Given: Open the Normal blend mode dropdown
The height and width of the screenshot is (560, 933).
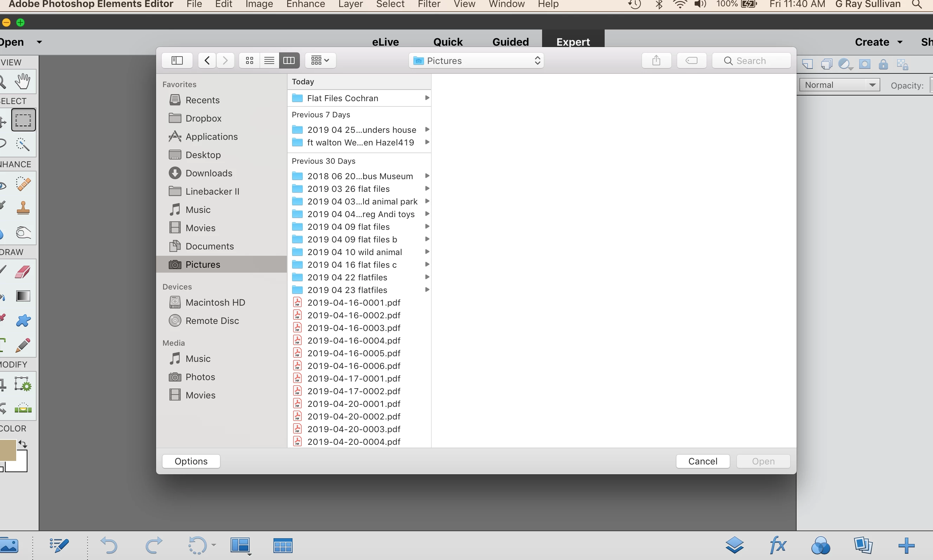Looking at the screenshot, I should click(839, 85).
